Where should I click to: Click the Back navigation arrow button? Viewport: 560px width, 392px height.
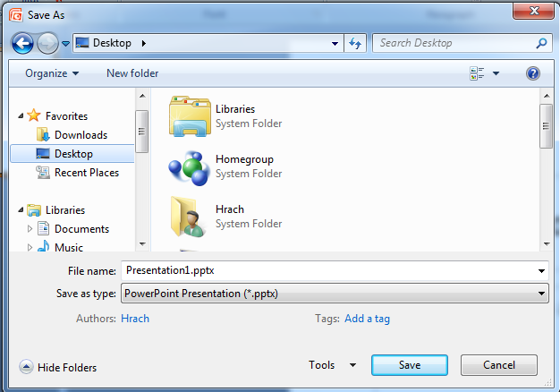pyautogui.click(x=23, y=43)
